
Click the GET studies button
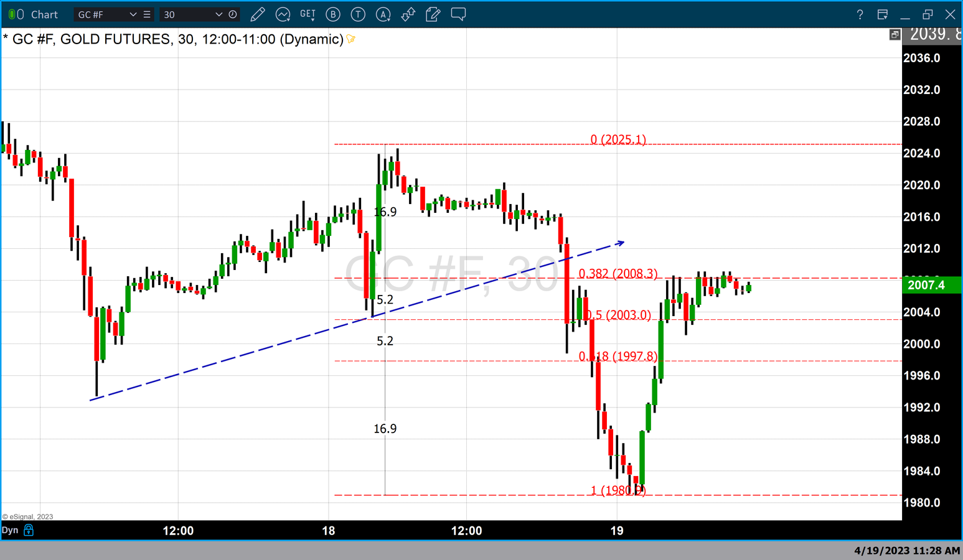click(x=308, y=14)
